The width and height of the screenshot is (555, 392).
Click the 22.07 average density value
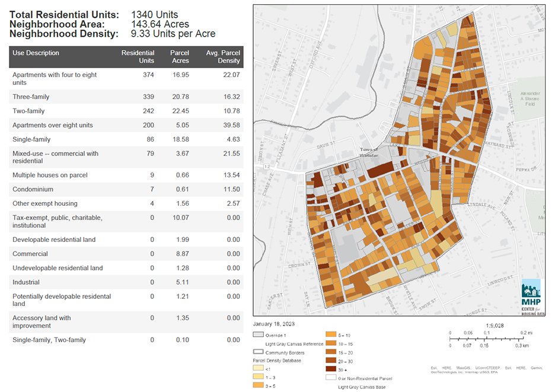231,75
